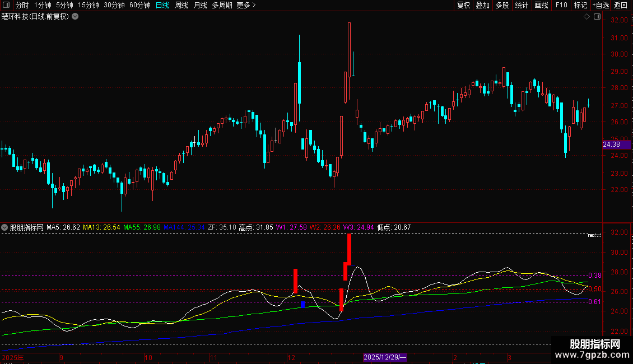
Task: Click the ZF: 35.10 value
Action: pyautogui.click(x=222, y=227)
